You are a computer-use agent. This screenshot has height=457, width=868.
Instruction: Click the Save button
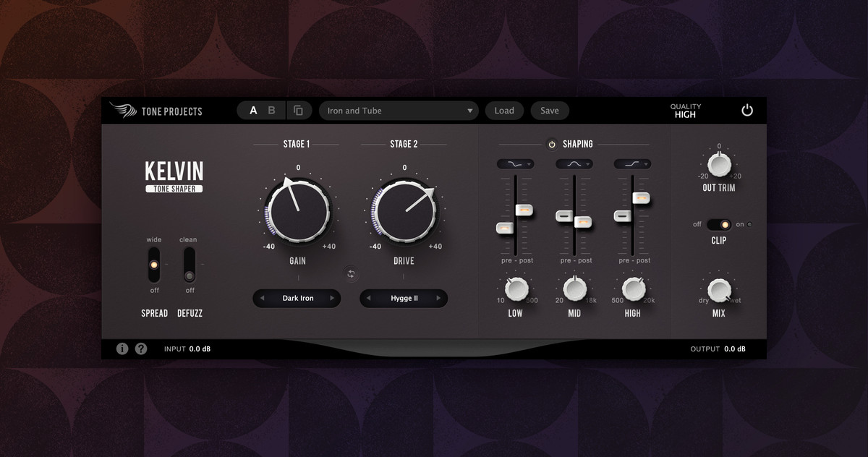(550, 111)
